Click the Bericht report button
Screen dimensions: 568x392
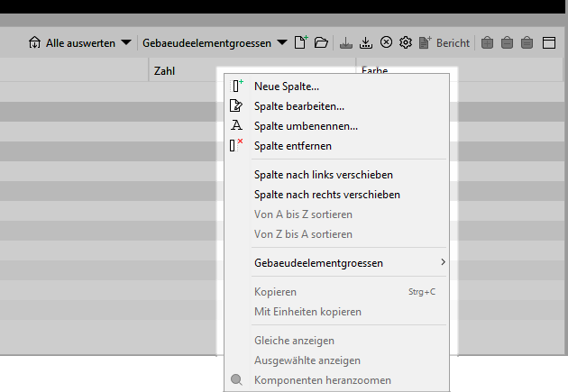(444, 42)
